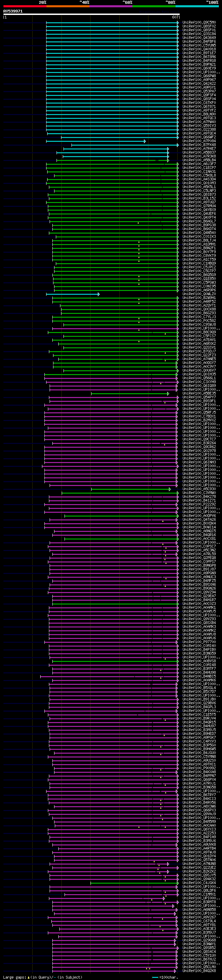Select the UniRef100_B9PG38 label
This screenshot has width=222, height=980.
pos(199,225)
